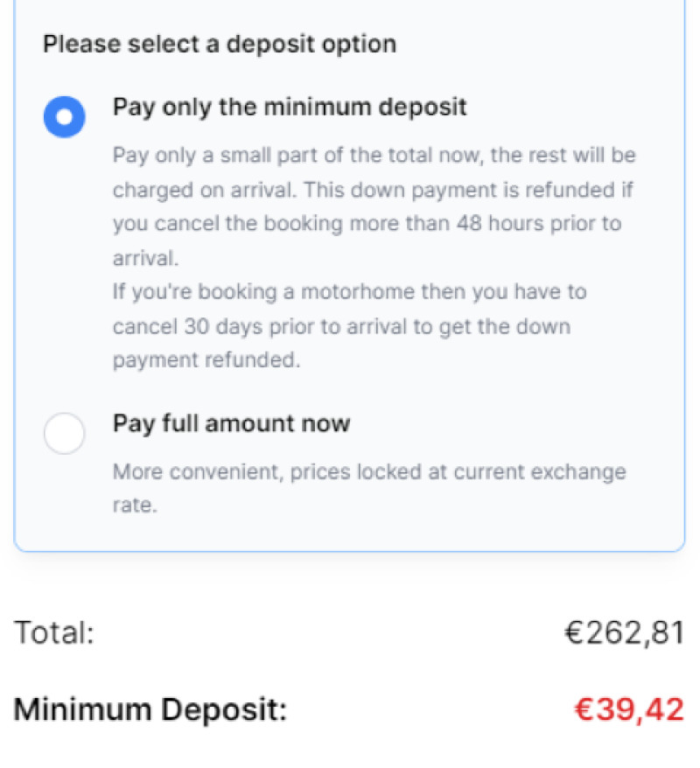Click the 'Minimum Deposit:' label
The width and height of the screenshot is (700, 768).
tap(150, 709)
